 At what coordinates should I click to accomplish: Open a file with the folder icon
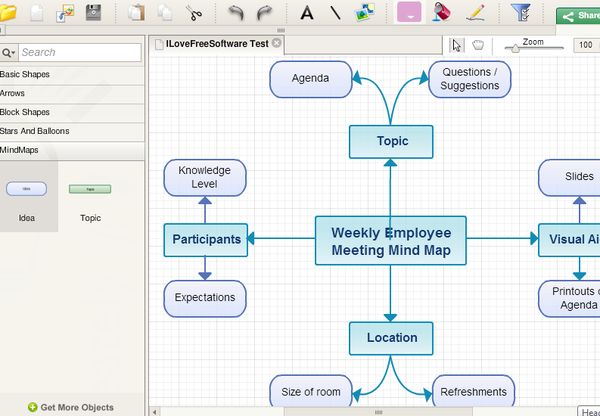tap(8, 13)
